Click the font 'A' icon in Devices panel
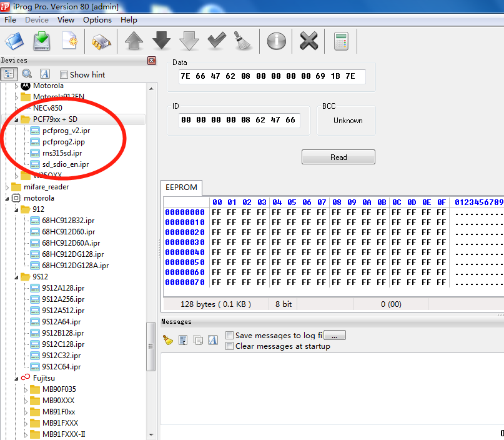This screenshot has width=504, height=440. tap(45, 74)
